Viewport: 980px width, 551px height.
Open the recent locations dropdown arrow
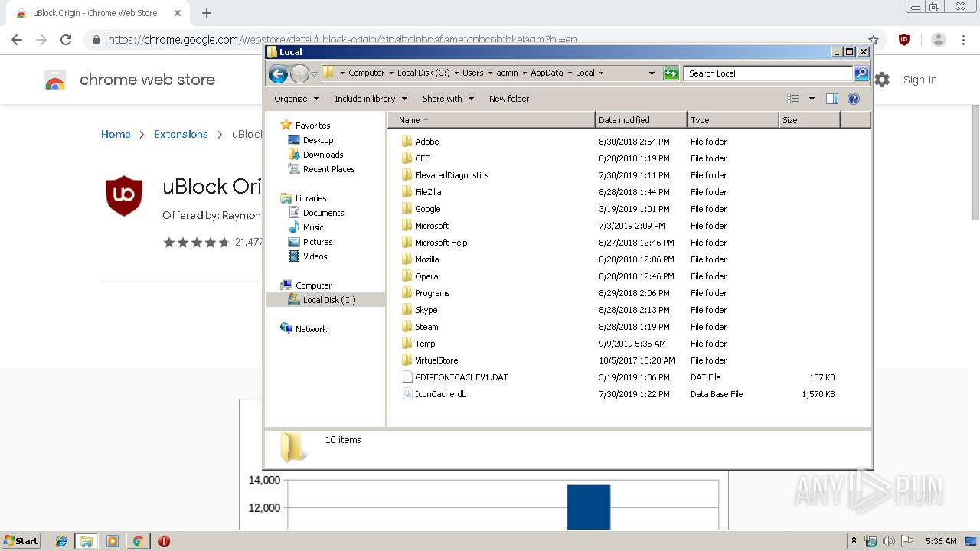point(314,74)
